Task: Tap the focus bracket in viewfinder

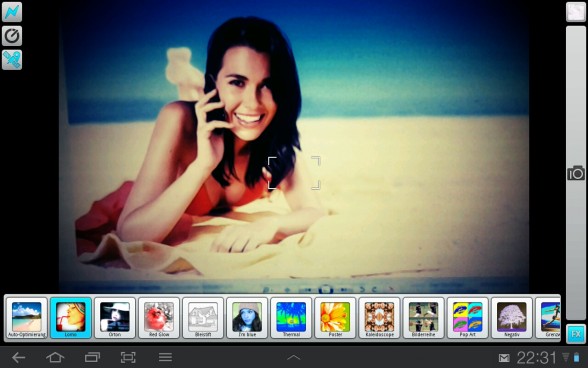Action: pyautogui.click(x=294, y=173)
